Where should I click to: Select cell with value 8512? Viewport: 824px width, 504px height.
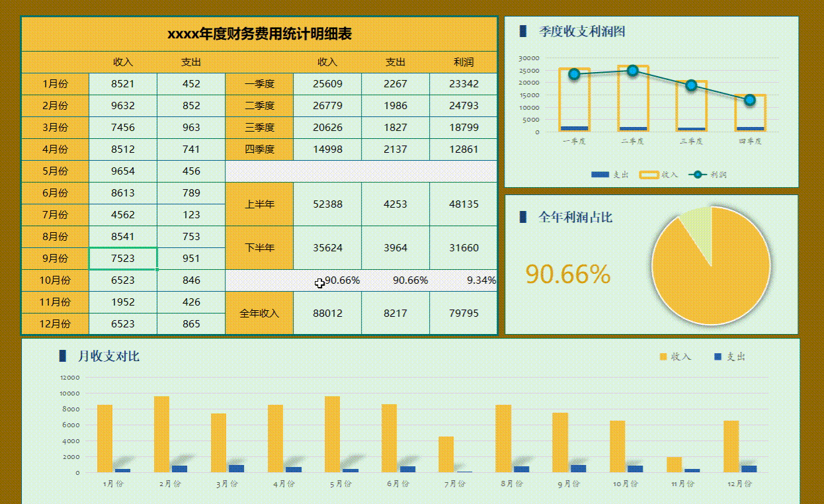pos(123,149)
